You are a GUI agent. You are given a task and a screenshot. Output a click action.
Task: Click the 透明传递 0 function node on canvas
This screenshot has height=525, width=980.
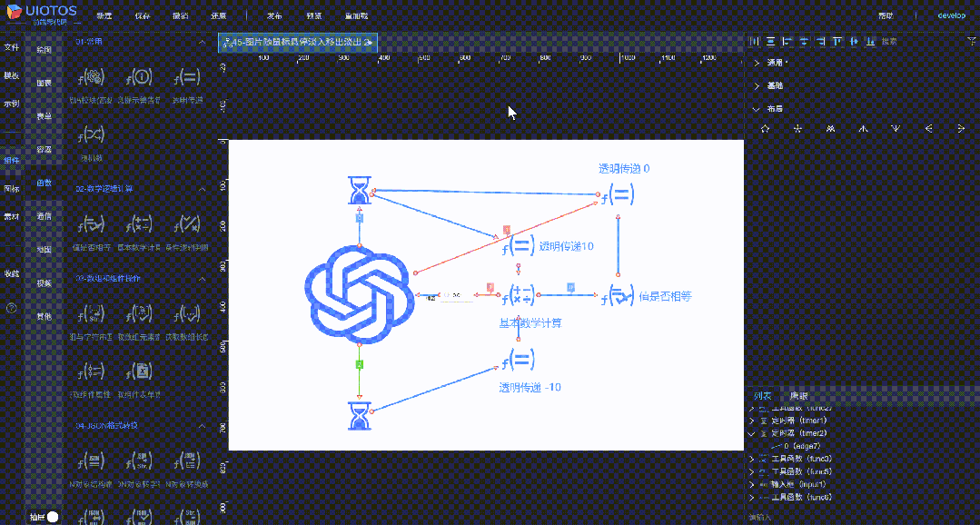[x=619, y=195]
